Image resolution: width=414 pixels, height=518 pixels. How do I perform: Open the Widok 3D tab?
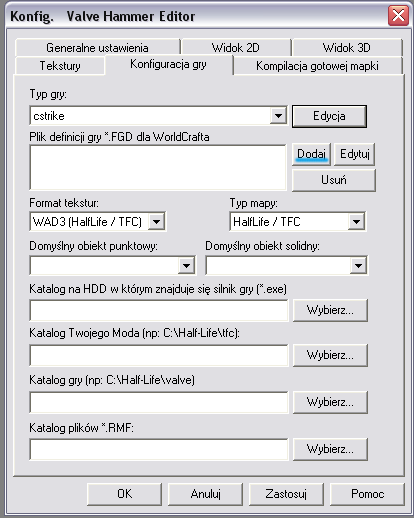pos(347,48)
